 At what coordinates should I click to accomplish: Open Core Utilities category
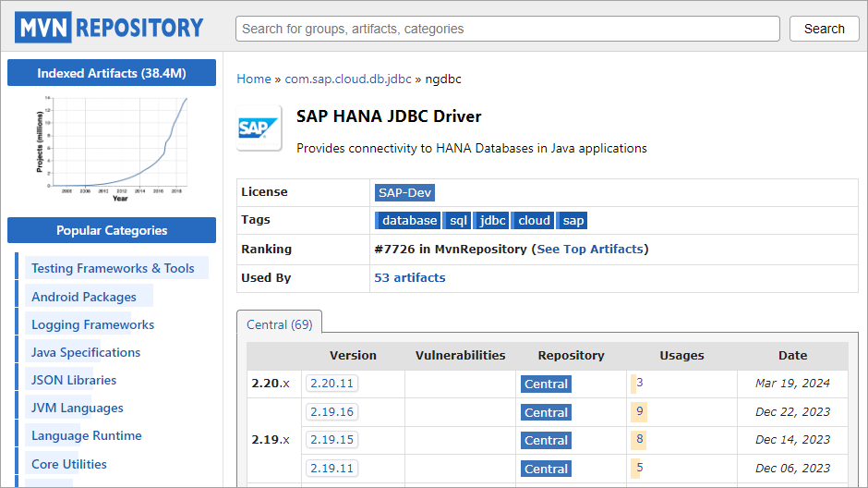[69, 464]
